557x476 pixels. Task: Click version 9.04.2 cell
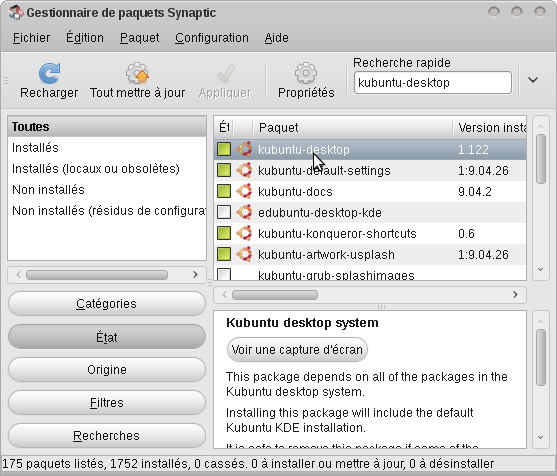coord(475,191)
